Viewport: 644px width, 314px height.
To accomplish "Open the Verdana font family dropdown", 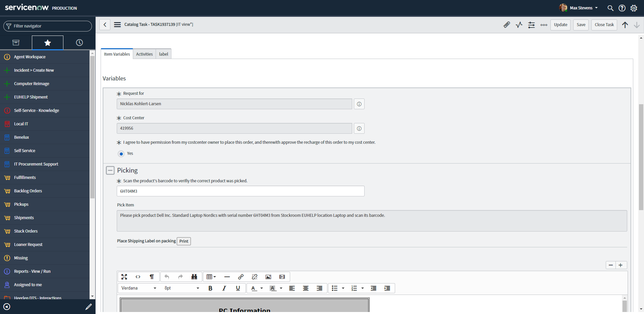I will tap(139, 288).
